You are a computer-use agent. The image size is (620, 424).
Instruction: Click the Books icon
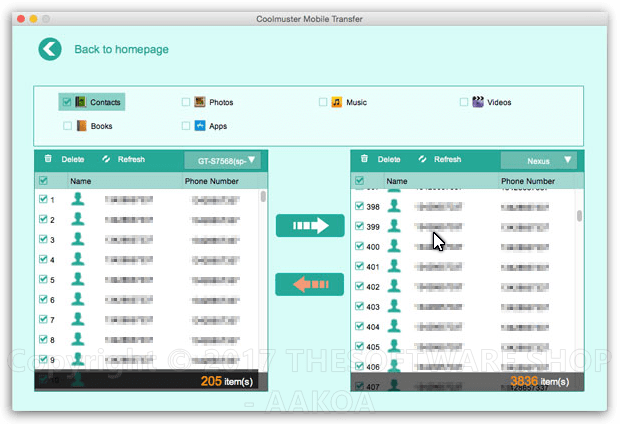click(x=81, y=126)
